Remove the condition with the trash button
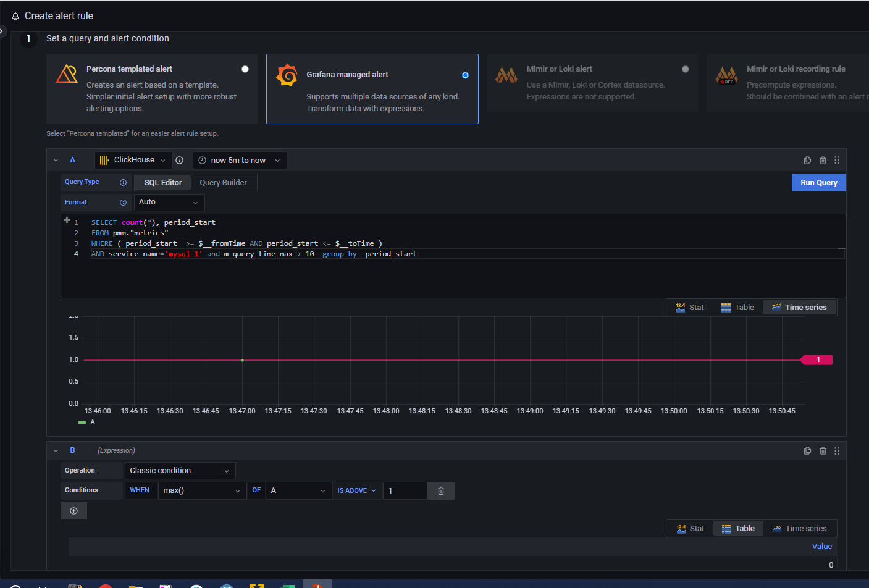The image size is (869, 588). [441, 490]
